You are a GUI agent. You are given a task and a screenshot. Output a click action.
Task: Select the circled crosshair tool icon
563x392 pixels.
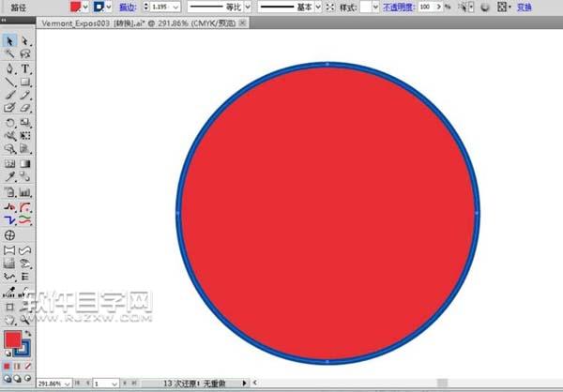pos(9,235)
